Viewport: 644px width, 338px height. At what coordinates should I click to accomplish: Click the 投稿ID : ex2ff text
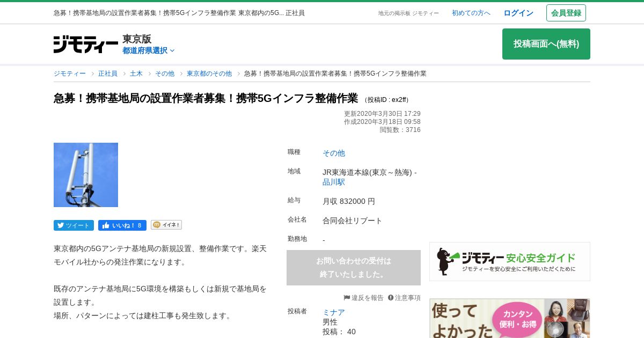[386, 100]
